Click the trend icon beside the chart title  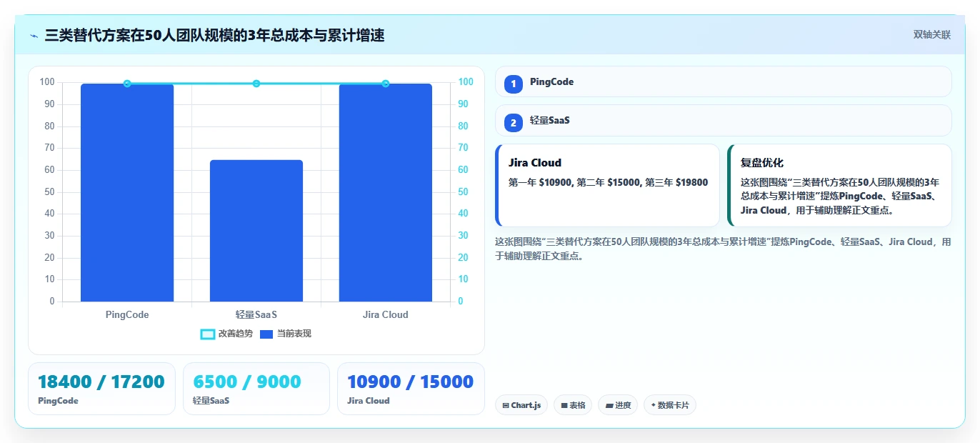coord(34,36)
